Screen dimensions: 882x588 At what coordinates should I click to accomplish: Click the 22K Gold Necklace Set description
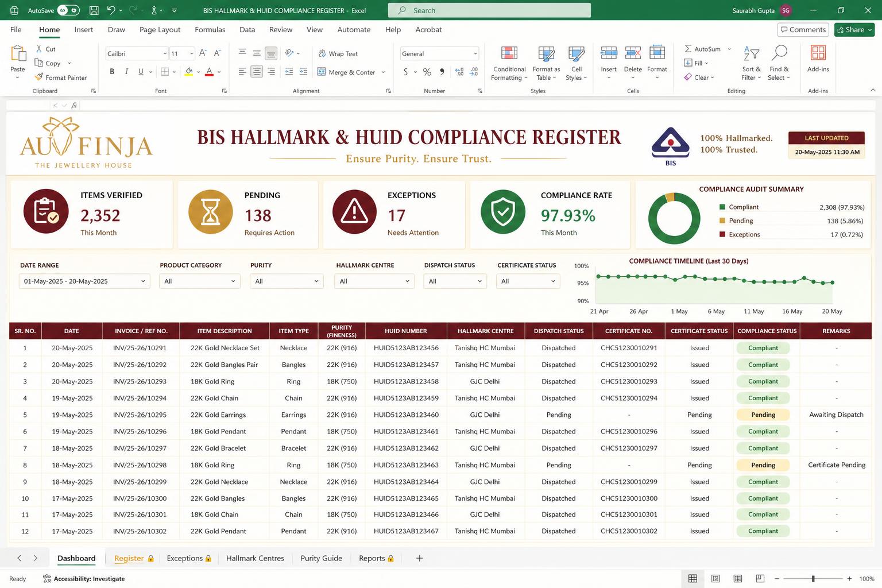pyautogui.click(x=225, y=348)
